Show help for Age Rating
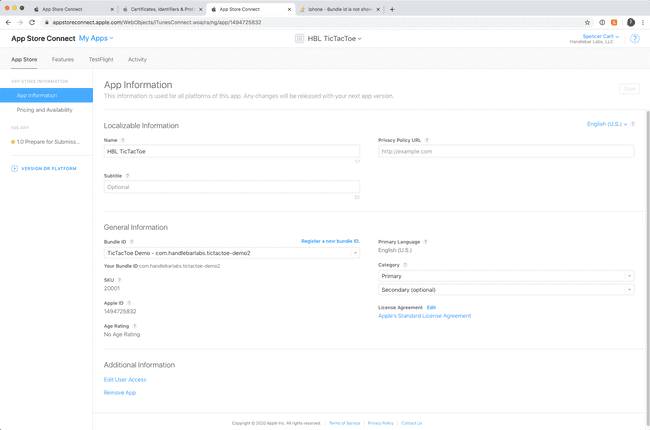This screenshot has height=430, width=650. click(x=134, y=326)
